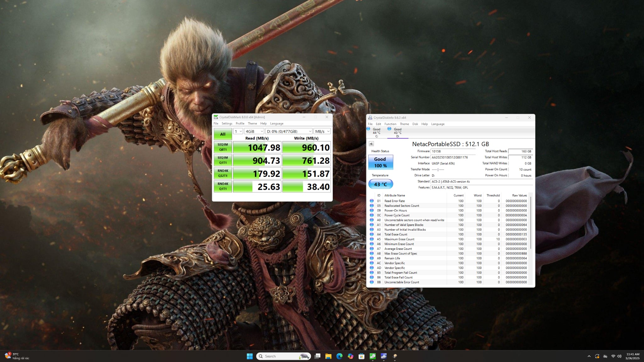Screen dimensions: 644x362
Task: Click the Windows taskbar Search box
Action: tap(284, 356)
